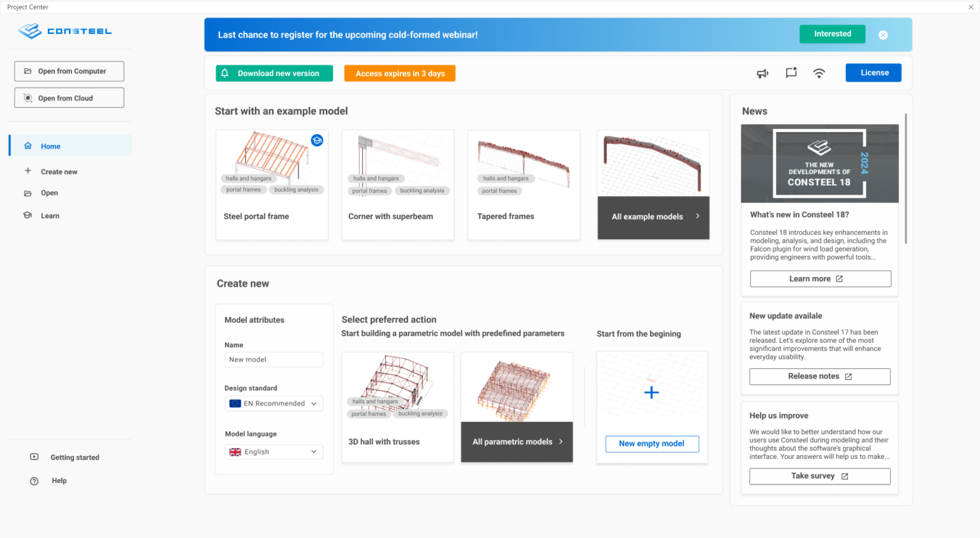Expand the Model language dropdown
The image size is (980, 538).
(274, 452)
